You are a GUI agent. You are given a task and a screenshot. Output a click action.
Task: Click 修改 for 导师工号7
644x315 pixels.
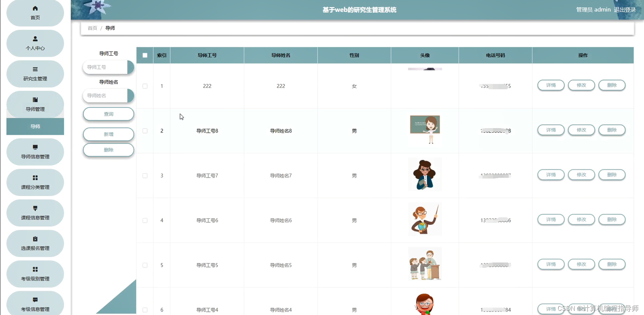(x=581, y=175)
